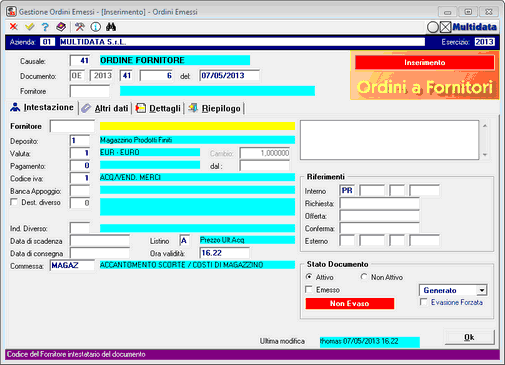Click the Interno PR reference field
Viewport: 505px width, 365px height.
pyautogui.click(x=347, y=190)
